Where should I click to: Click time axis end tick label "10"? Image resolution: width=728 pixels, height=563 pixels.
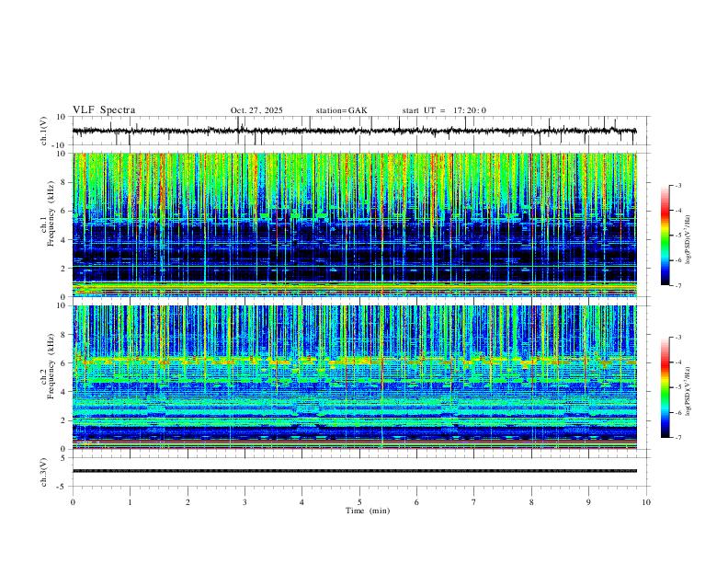pos(646,502)
